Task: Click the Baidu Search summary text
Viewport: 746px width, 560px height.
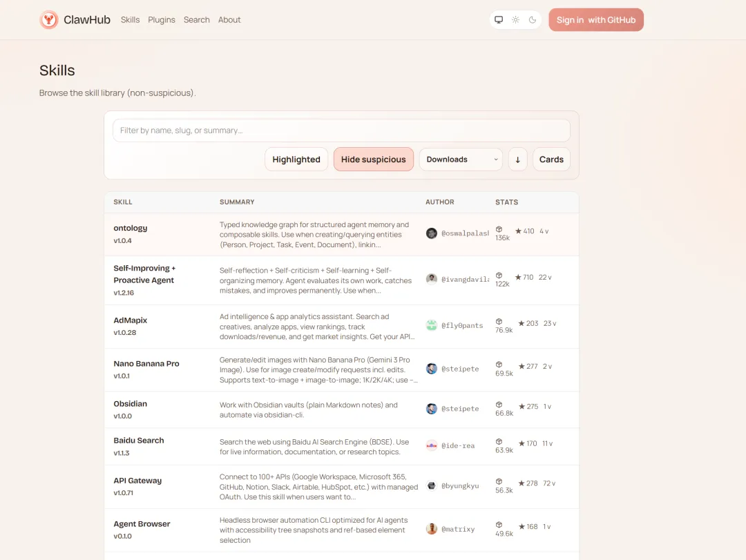Action: coord(314,447)
